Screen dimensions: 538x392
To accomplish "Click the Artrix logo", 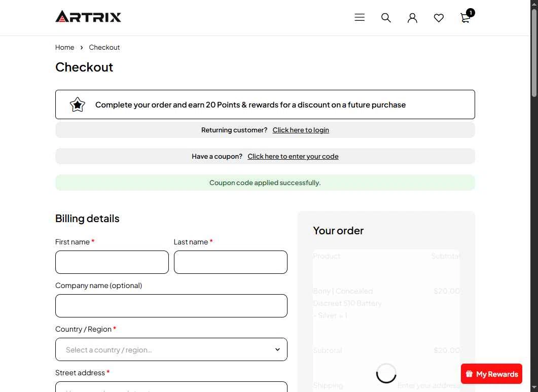I will tap(88, 16).
